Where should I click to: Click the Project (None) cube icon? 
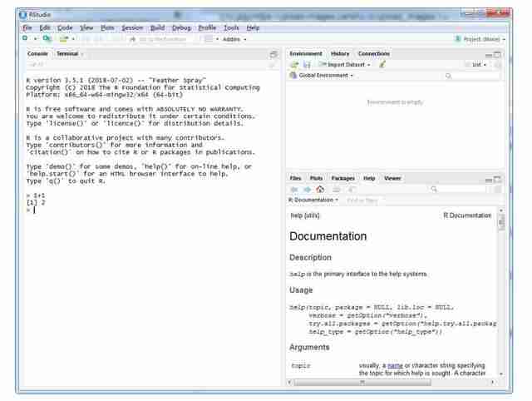click(x=458, y=39)
